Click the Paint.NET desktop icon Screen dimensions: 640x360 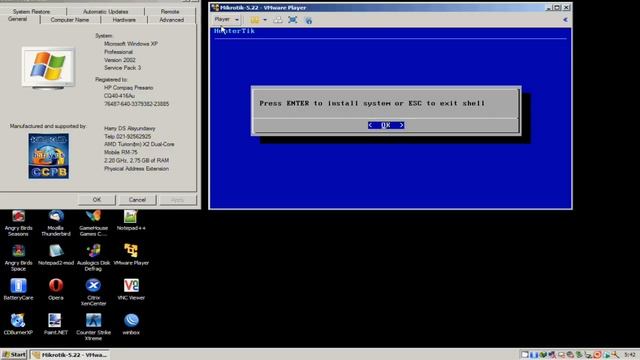tap(56, 324)
